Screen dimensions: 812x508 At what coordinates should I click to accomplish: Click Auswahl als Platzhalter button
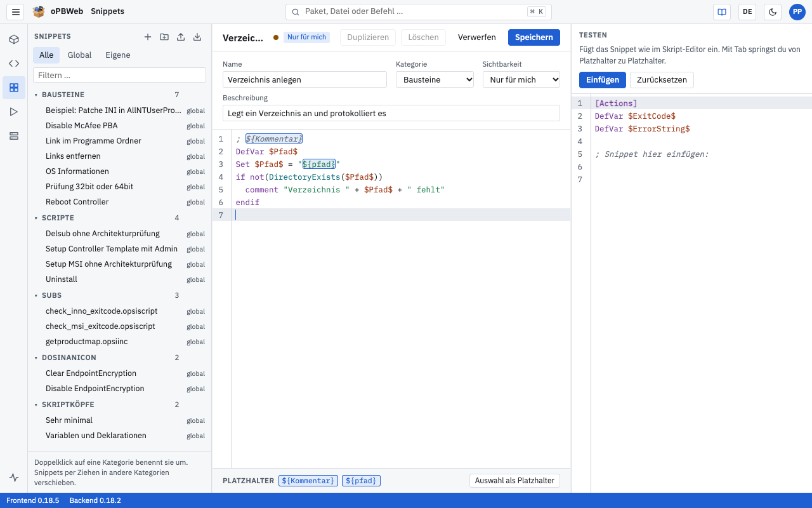(x=515, y=481)
